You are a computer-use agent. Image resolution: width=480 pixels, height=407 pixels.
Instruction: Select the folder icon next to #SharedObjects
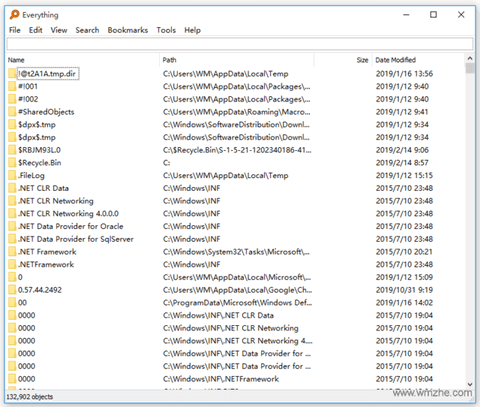coord(12,112)
